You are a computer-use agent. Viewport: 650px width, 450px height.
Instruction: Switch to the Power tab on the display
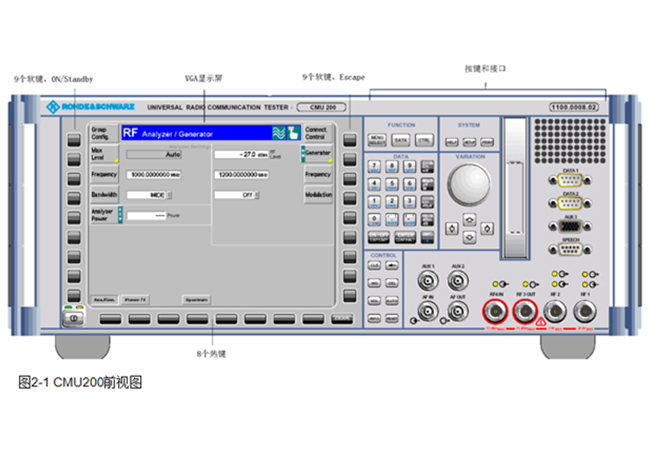tap(135, 300)
